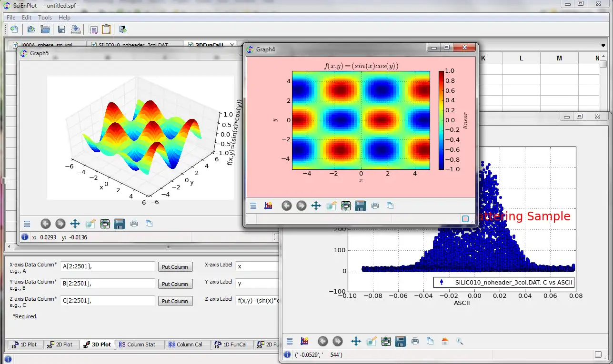
Task: Click the Y-axis Data Column input field
Action: point(108,284)
